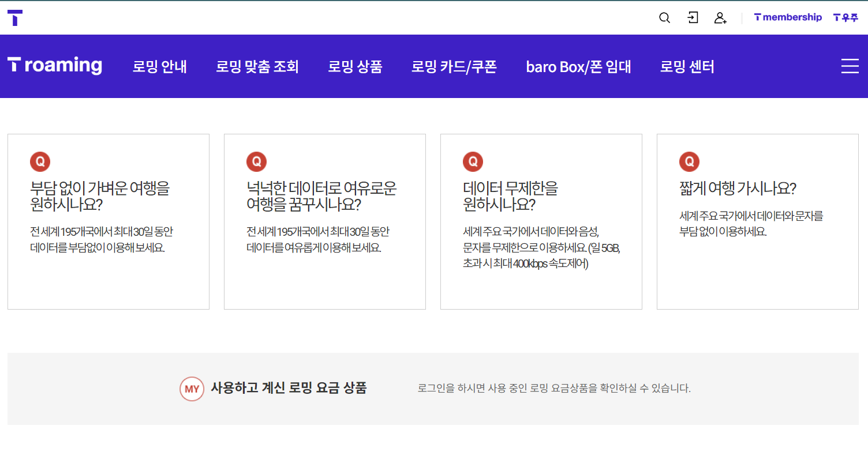The height and width of the screenshot is (463, 868).
Task: Click the Q icon on the '데이터 무제한' card
Action: click(x=473, y=161)
